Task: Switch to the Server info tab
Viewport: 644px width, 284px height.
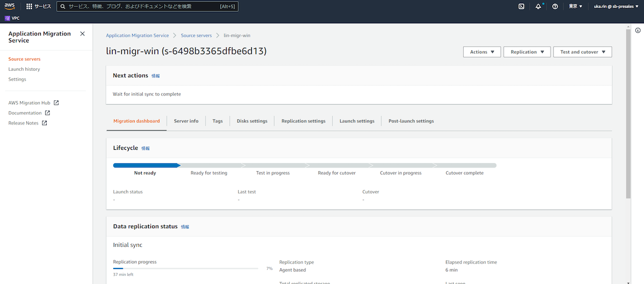Action: tap(186, 121)
